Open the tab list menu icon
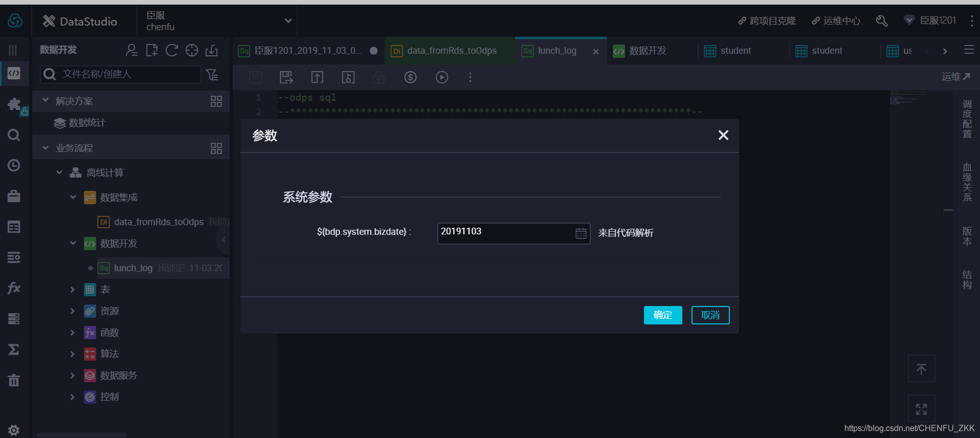This screenshot has height=438, width=980. [969, 50]
